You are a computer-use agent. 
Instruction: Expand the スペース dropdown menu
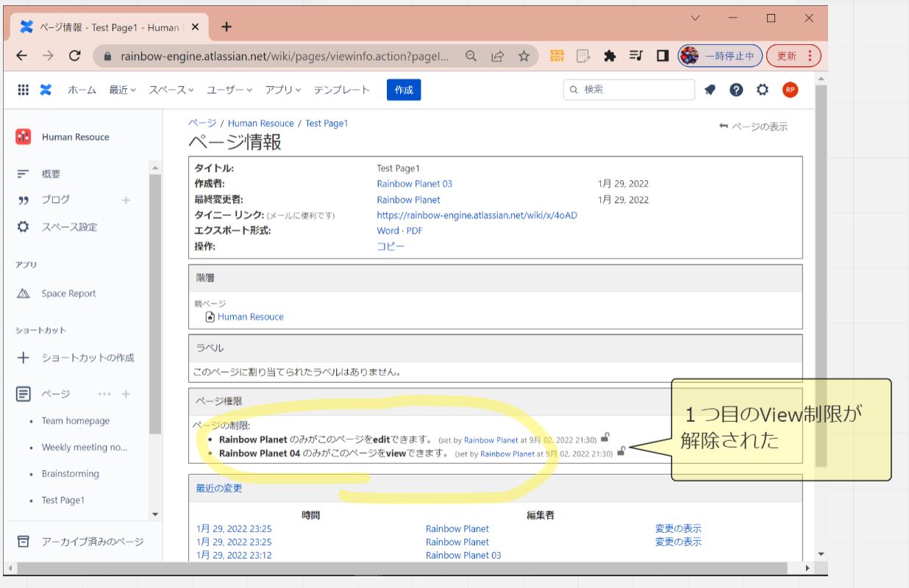click(x=171, y=90)
